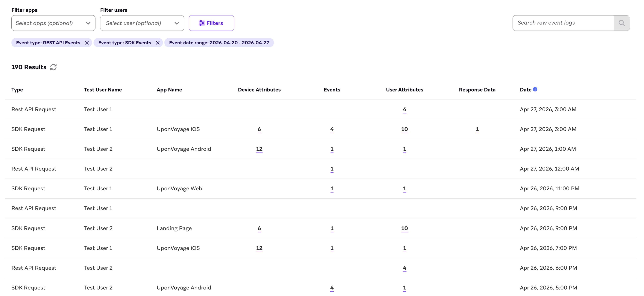This screenshot has height=296, width=644.
Task: Open the 6 device attributes for UponVoyage iOS Apr 27
Action: click(259, 129)
